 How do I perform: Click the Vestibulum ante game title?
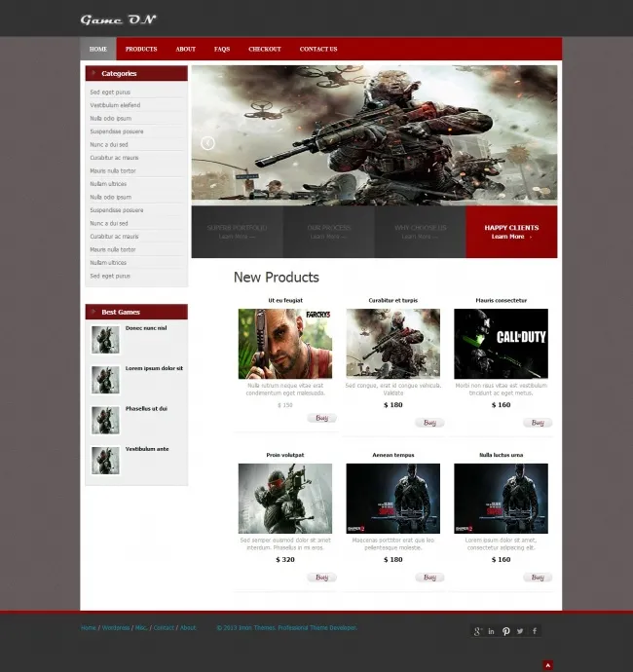pos(147,449)
